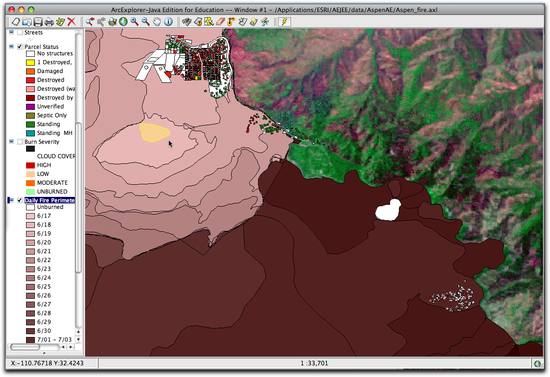Turn on the Burn Severity layer
Viewport: 550px width, 377px height.
point(20,142)
